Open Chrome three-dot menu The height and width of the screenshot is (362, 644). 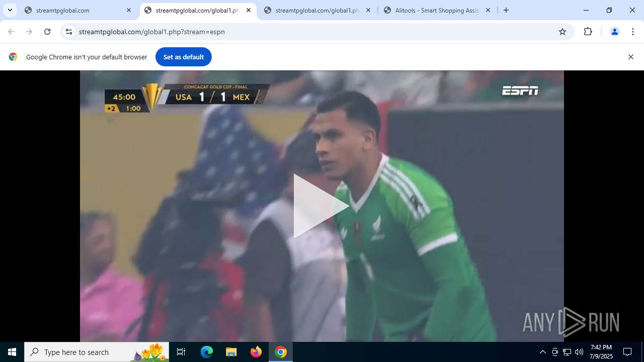pyautogui.click(x=632, y=32)
